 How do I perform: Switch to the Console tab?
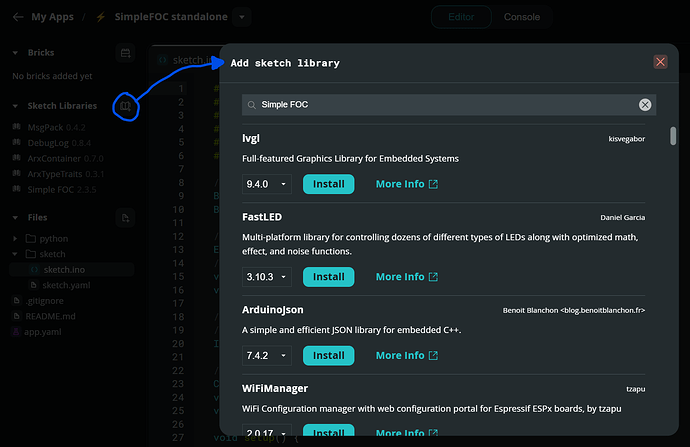click(521, 17)
